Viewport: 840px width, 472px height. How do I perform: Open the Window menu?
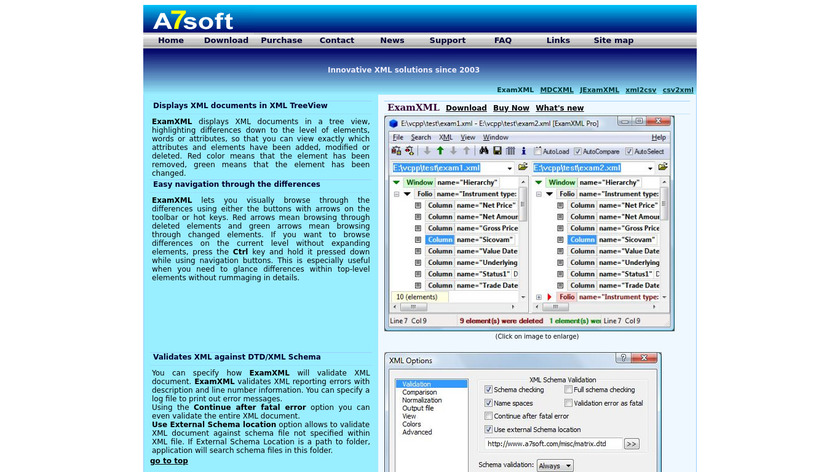click(x=496, y=137)
